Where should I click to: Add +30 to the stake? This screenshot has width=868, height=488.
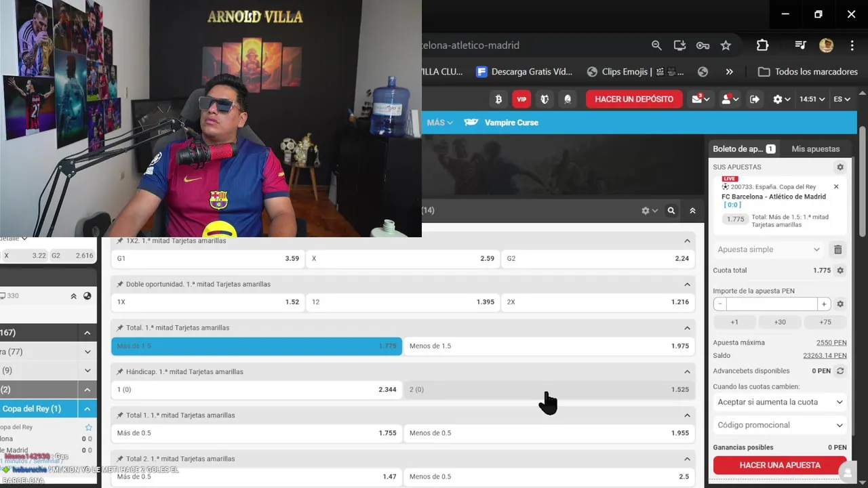point(780,322)
